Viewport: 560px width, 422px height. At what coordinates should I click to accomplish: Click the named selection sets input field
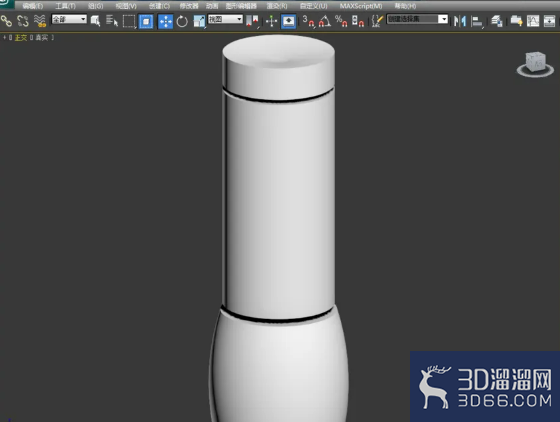[412, 19]
